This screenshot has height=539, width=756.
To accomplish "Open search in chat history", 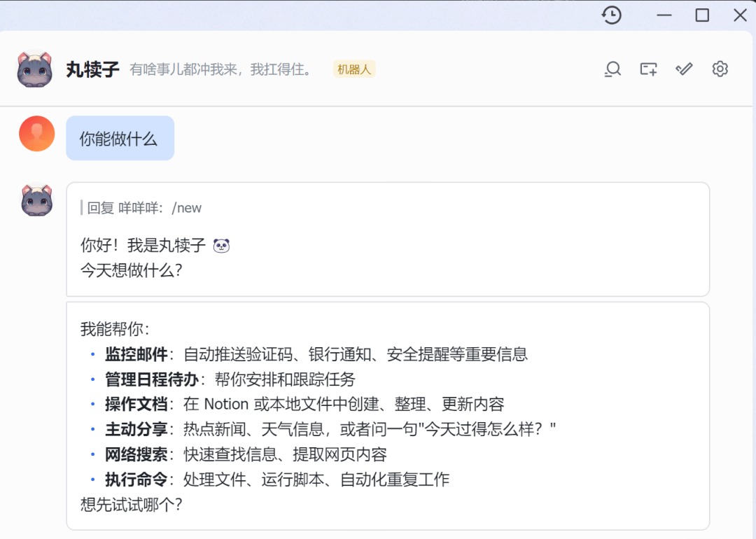I will pos(612,69).
